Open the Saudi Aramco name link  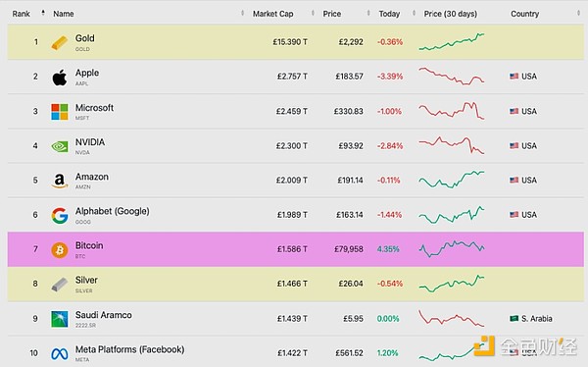coord(104,315)
